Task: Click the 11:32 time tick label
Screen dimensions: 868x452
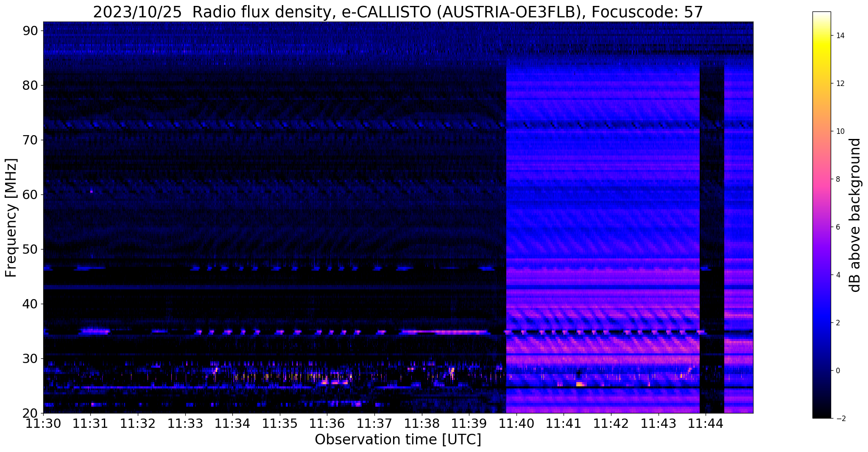Action: point(138,423)
